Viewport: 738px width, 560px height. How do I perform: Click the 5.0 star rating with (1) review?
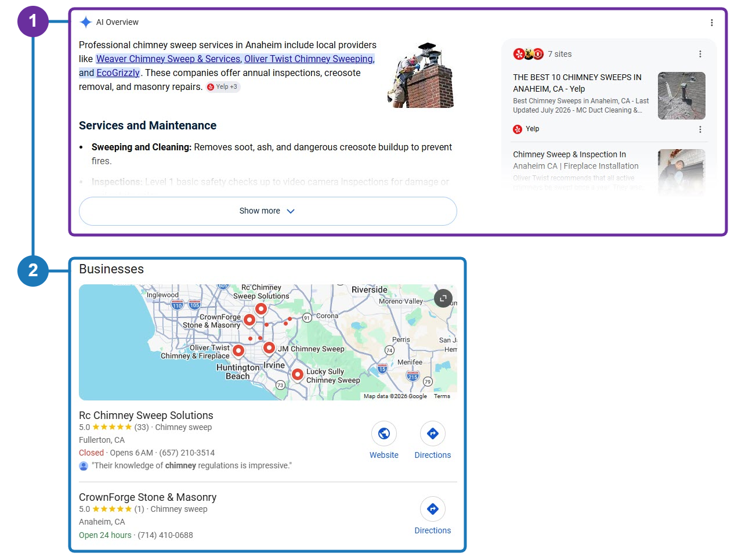[x=111, y=510]
